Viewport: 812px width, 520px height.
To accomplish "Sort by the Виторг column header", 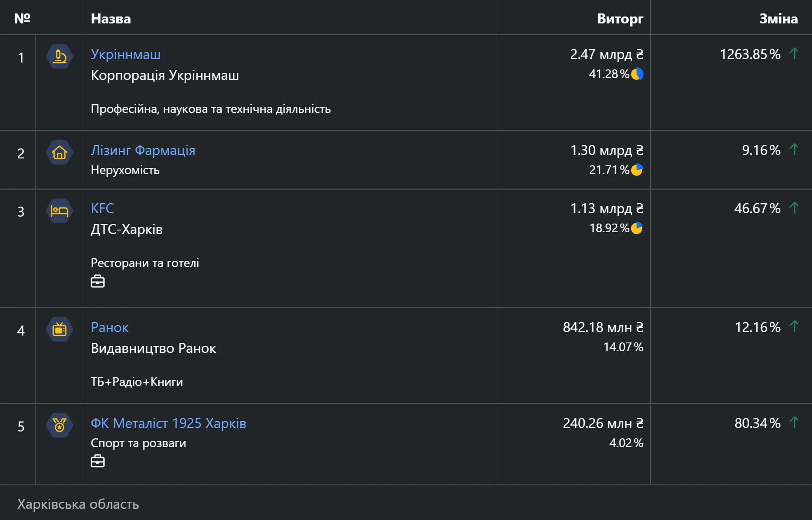I will (620, 19).
